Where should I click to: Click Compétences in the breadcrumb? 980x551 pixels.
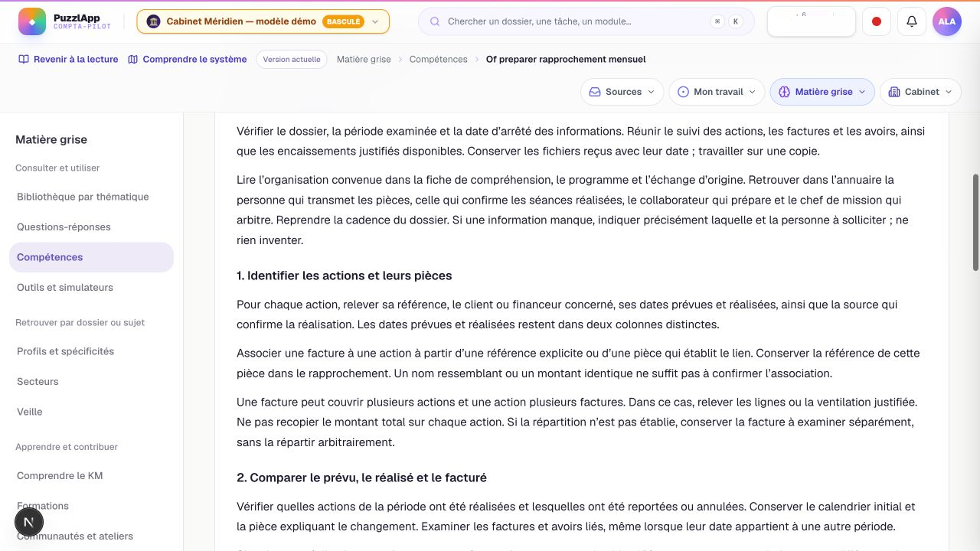click(439, 59)
